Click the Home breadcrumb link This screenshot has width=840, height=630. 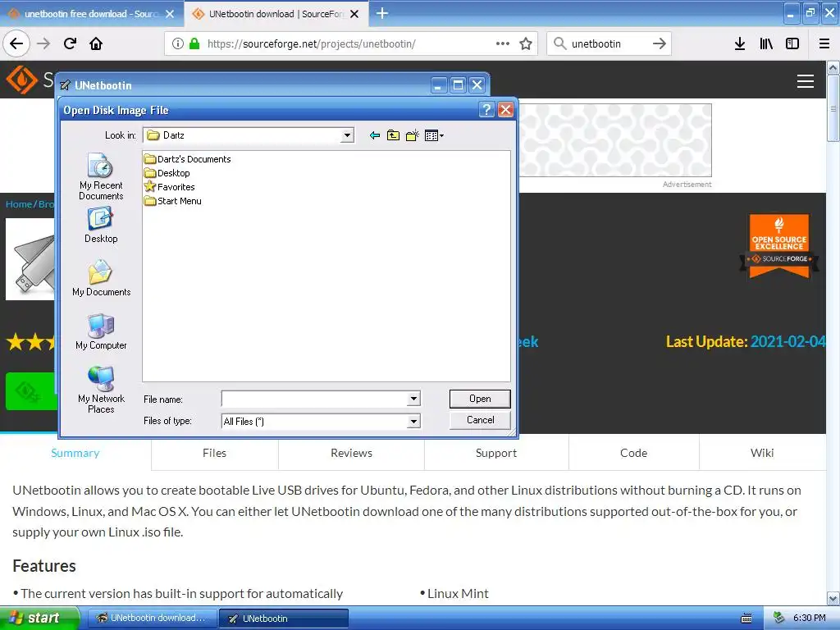click(19, 204)
